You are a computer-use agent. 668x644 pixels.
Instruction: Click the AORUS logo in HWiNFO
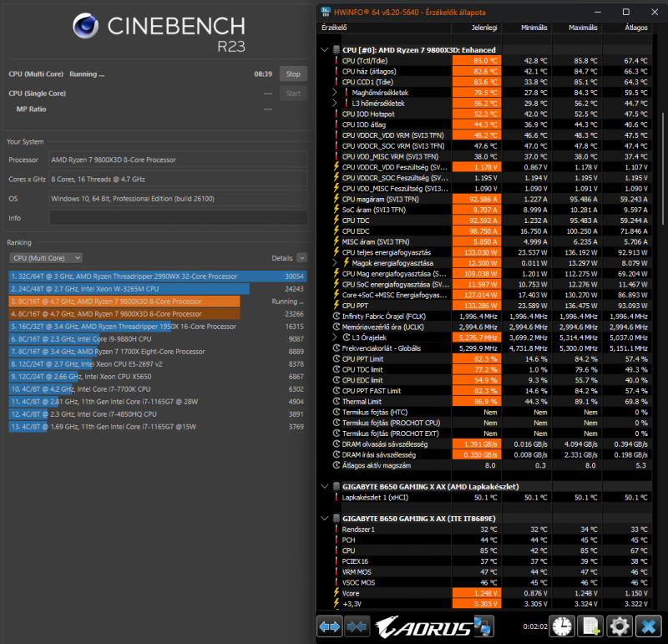423,627
